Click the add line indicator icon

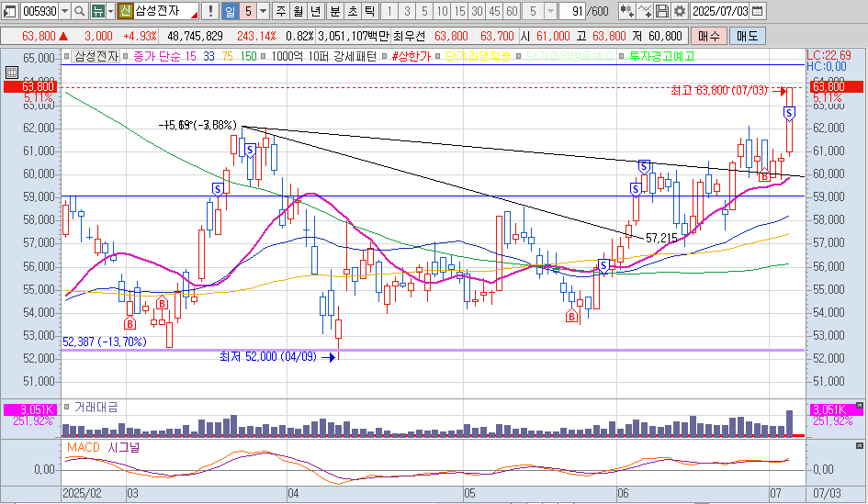tap(645, 10)
